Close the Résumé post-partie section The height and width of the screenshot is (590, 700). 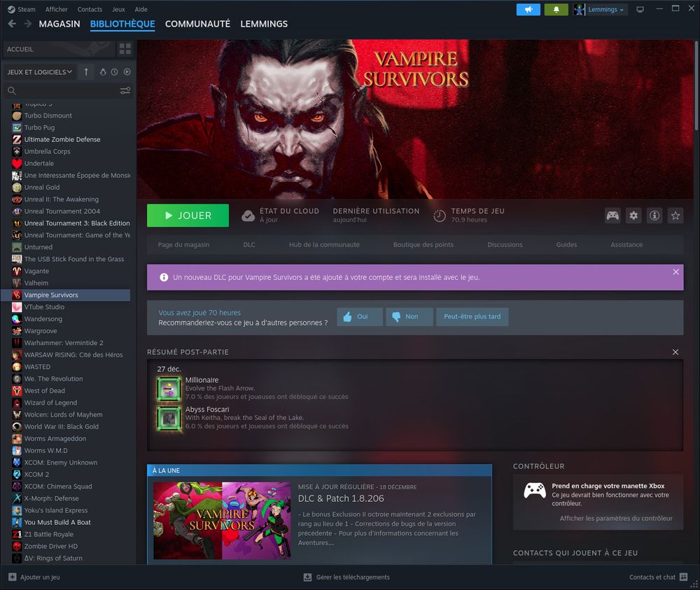(675, 352)
